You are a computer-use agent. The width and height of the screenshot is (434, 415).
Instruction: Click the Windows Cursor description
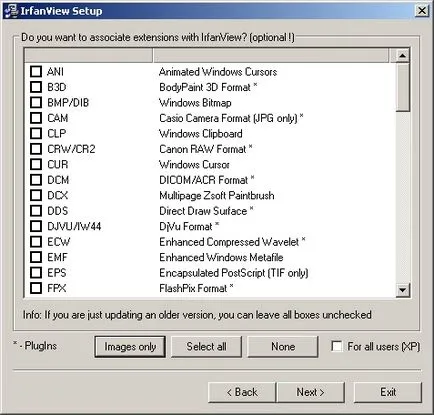[x=194, y=164]
